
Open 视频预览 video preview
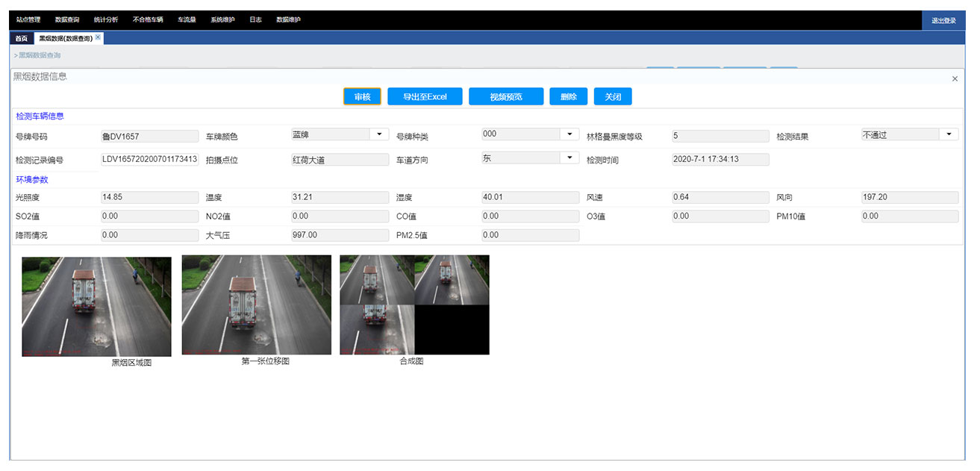click(x=506, y=97)
